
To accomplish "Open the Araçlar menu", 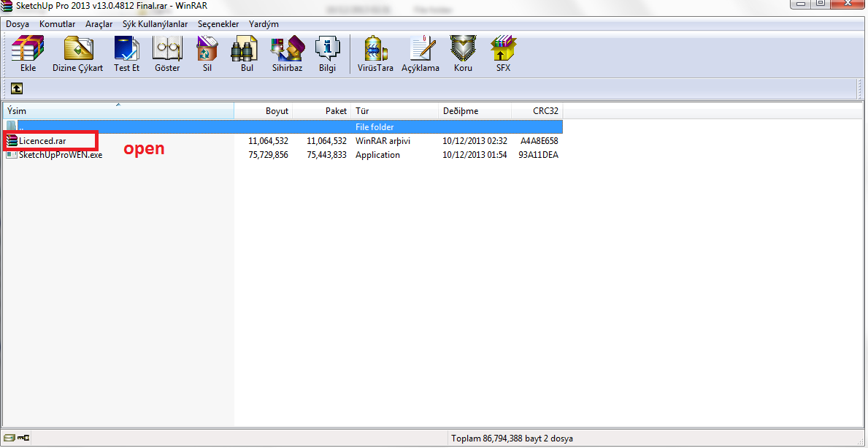I will (99, 24).
